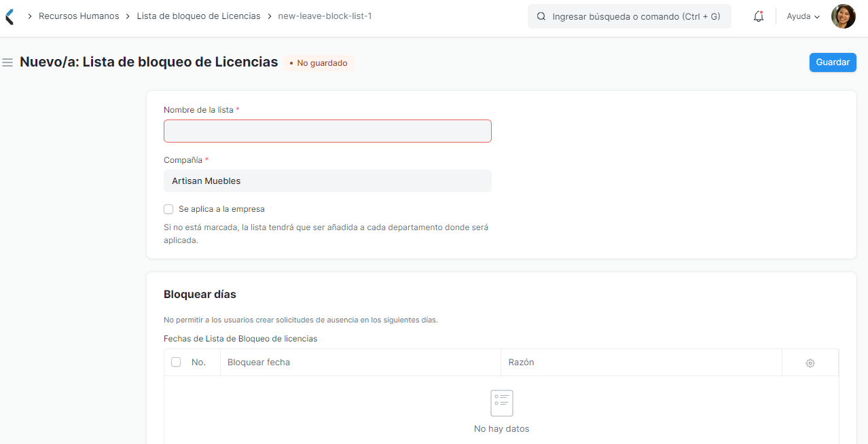Click the notification bell icon

click(x=758, y=16)
